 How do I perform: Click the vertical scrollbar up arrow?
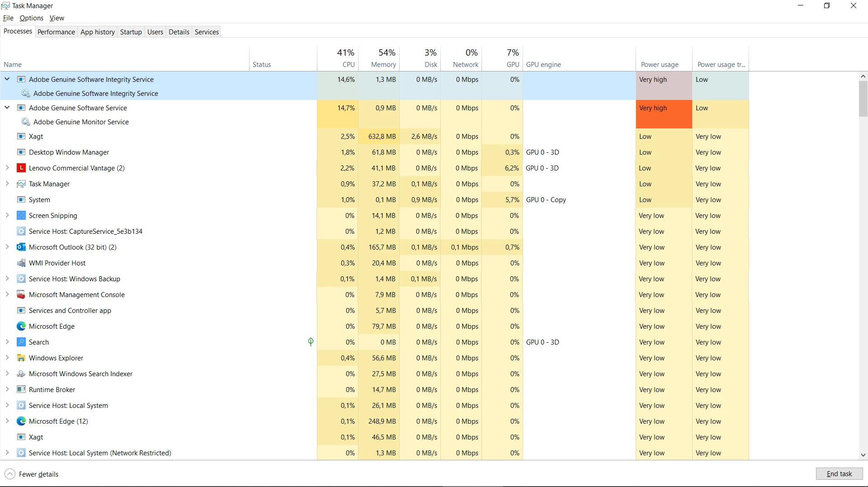[x=863, y=77]
